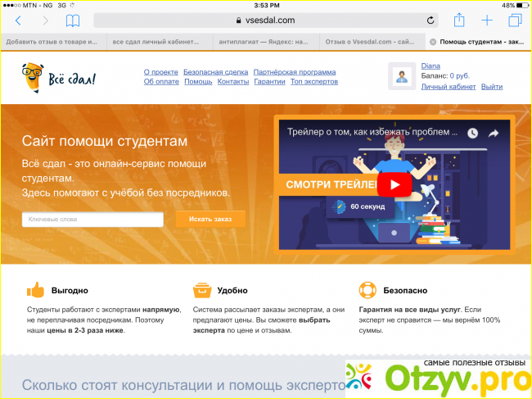
Task: Tap the vsesdal.com address bar
Action: [264, 20]
